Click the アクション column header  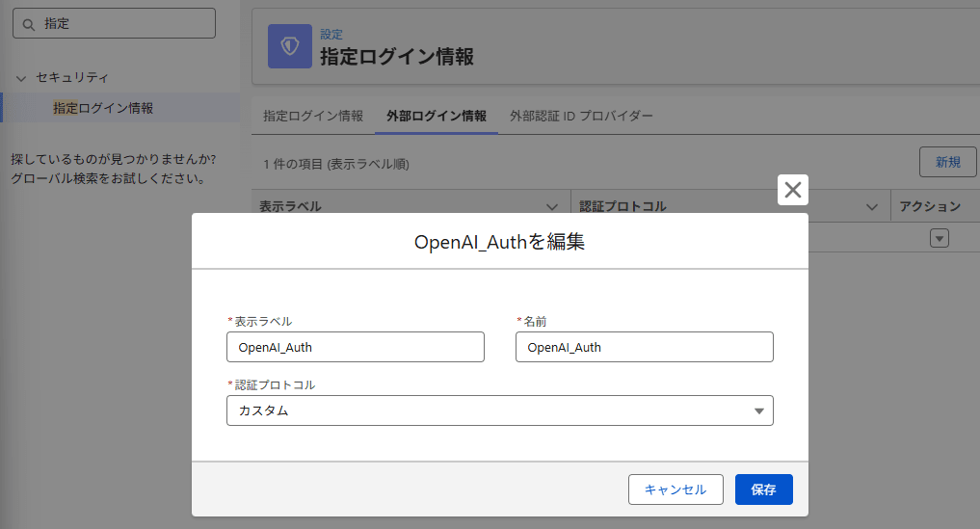(930, 206)
